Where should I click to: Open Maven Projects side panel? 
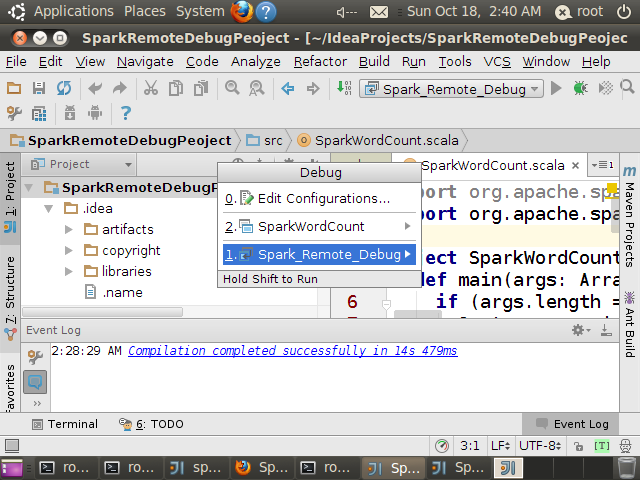[x=630, y=216]
